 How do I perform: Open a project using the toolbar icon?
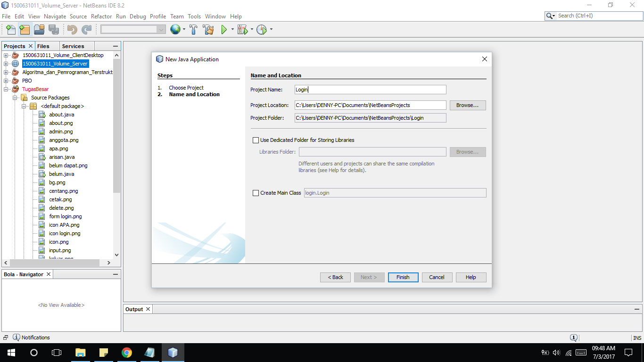point(39,29)
